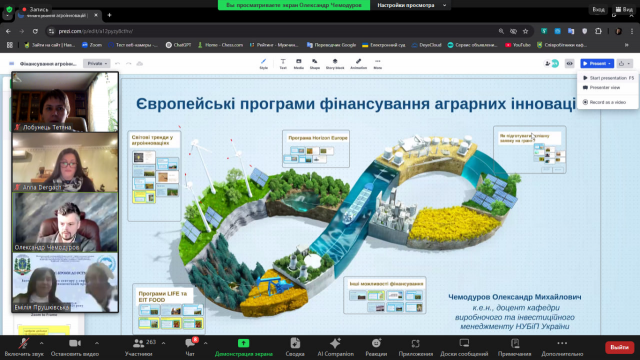Leave meeting with the red Выйти button

pos(619,347)
